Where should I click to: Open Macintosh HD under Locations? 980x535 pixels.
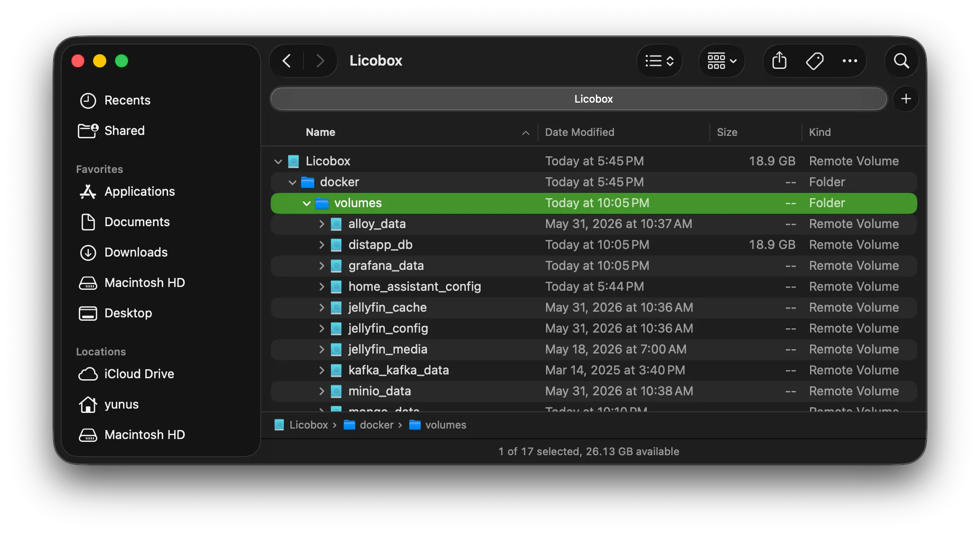click(132, 435)
